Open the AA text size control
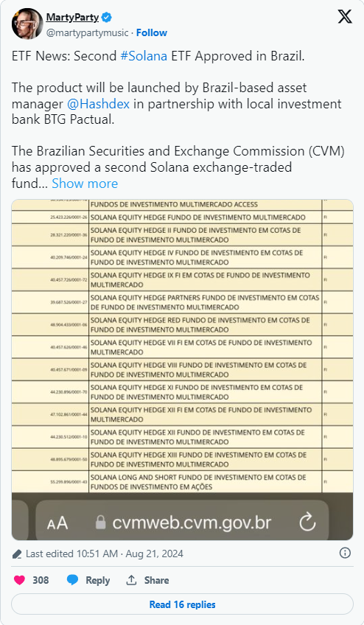This screenshot has width=364, height=625. [x=57, y=523]
